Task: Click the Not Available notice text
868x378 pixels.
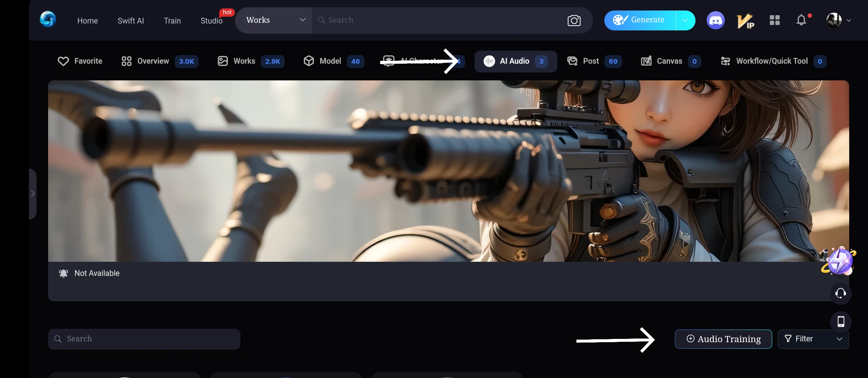Action: click(97, 273)
